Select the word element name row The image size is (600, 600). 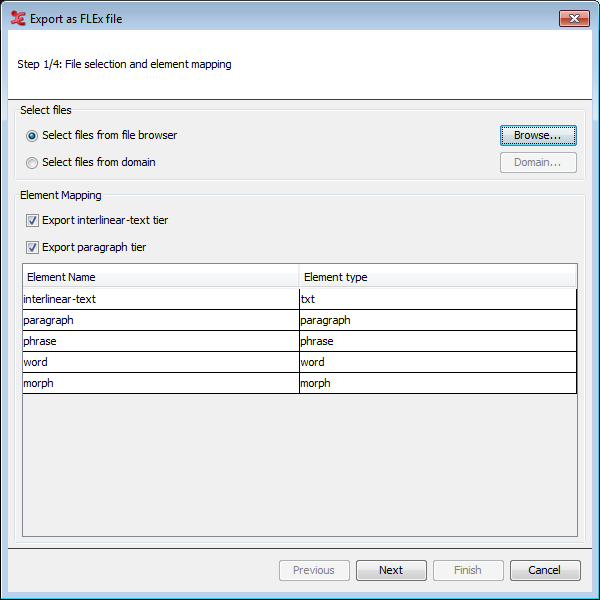(160, 362)
